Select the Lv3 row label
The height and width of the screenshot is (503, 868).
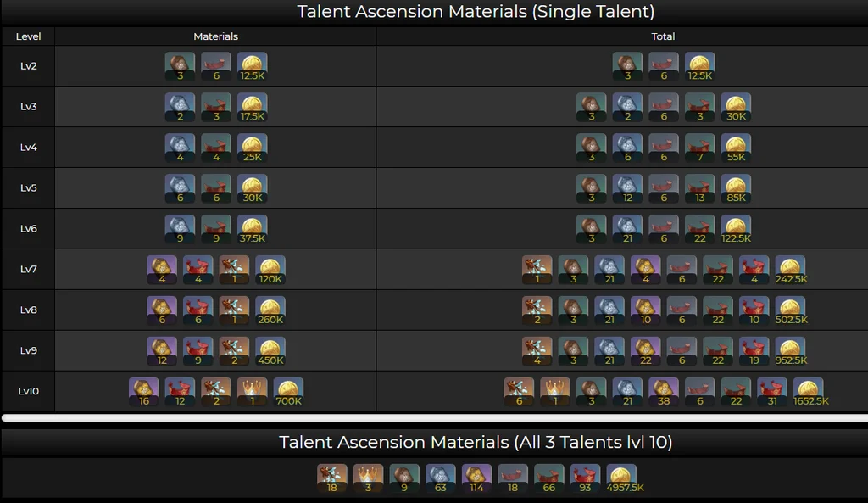point(28,106)
